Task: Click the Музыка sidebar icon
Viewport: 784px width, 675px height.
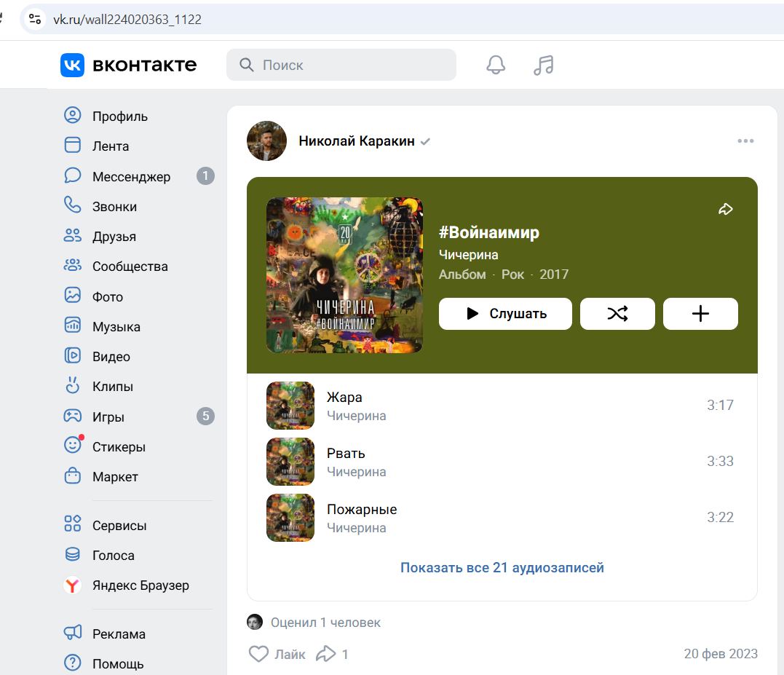Action: pos(73,325)
